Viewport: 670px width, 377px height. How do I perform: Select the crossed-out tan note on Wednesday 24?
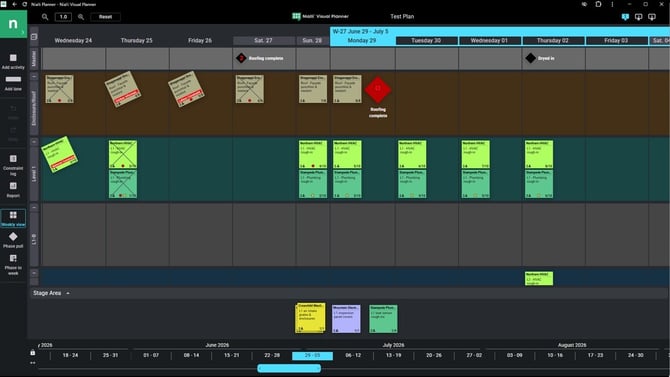(59, 89)
